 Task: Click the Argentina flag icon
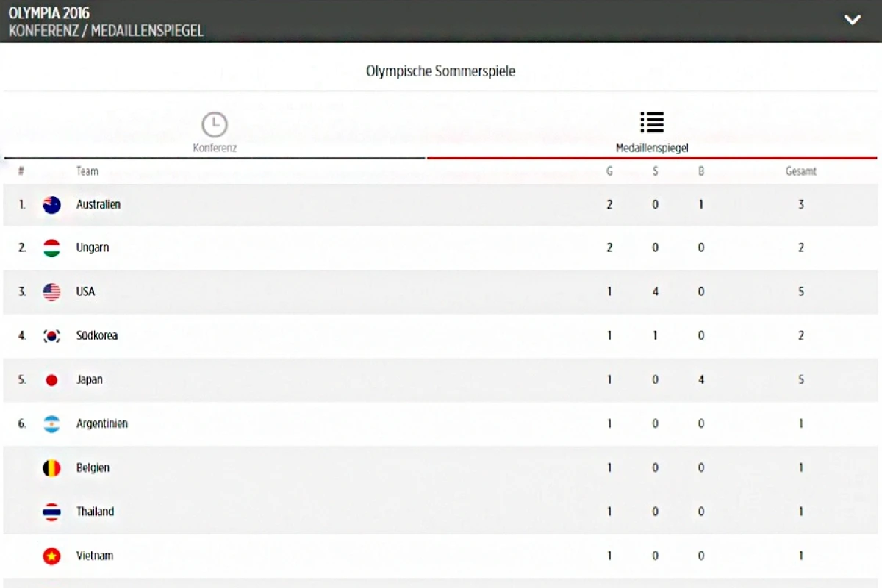click(51, 424)
